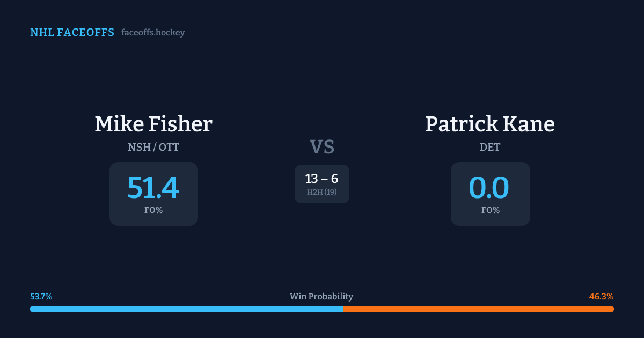Click Patrick Kane's 0.0 faceoff value
This screenshot has height=338, width=644.
(489, 188)
